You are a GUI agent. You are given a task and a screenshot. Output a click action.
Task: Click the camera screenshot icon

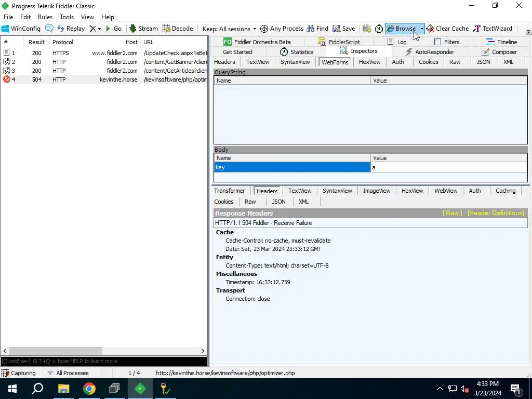(366, 29)
